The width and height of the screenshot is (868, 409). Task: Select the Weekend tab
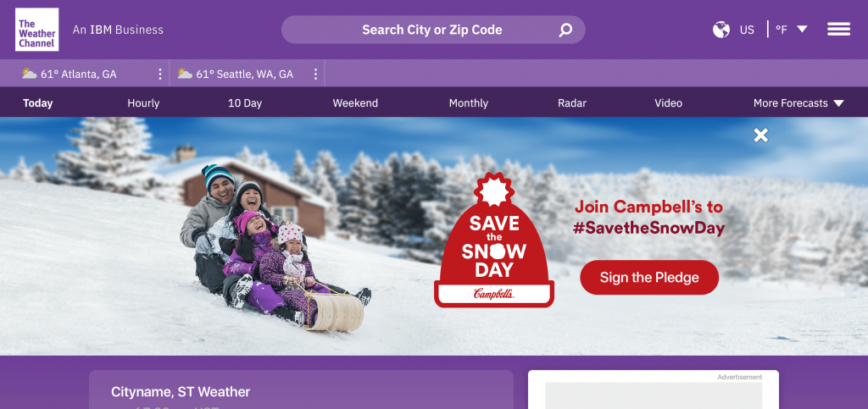[355, 103]
